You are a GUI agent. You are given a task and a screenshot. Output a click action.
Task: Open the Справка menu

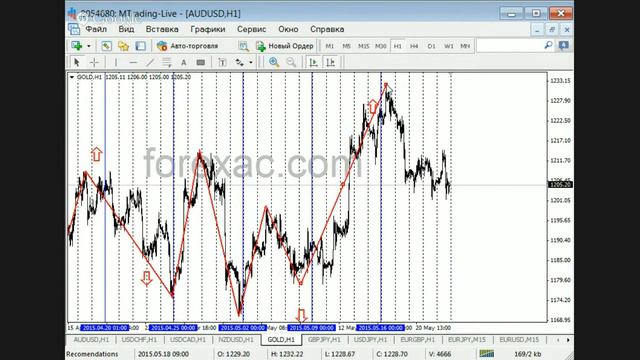327,29
